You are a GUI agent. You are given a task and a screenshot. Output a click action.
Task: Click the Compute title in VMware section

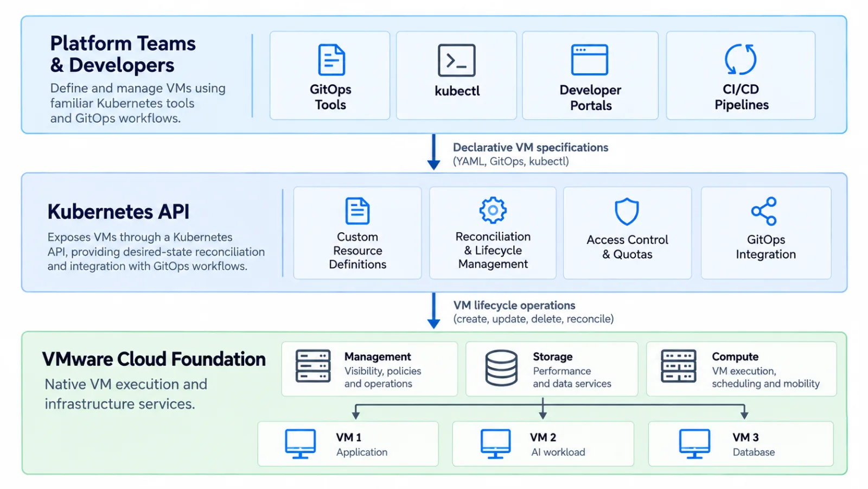735,357
